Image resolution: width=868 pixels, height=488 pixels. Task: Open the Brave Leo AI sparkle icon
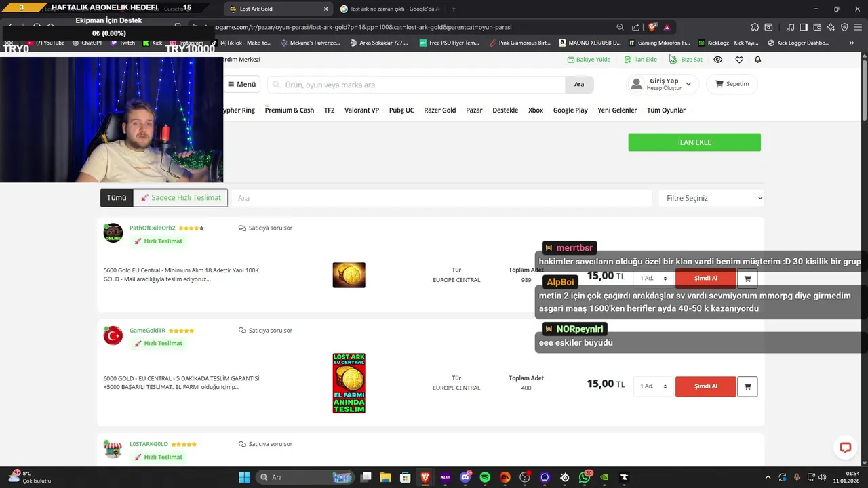831,27
